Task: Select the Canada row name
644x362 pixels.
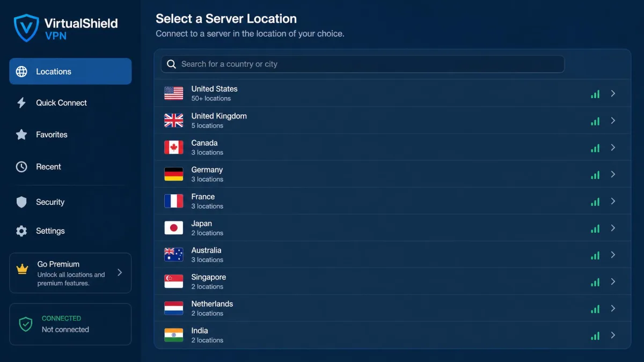Action: (204, 143)
